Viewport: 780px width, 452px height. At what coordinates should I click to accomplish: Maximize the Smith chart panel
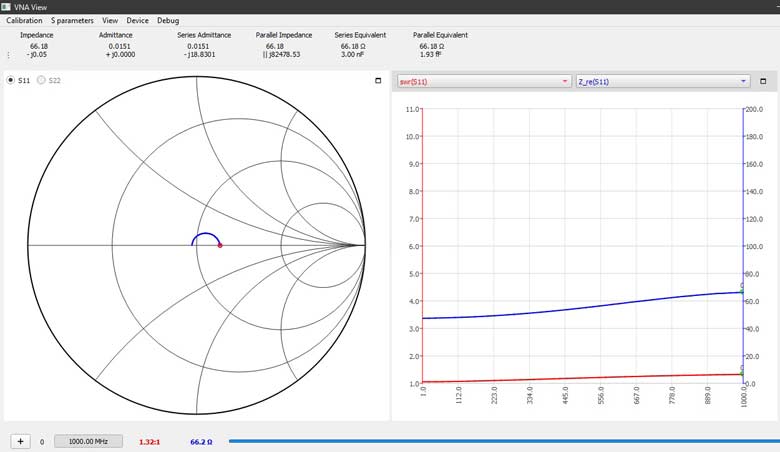click(378, 81)
